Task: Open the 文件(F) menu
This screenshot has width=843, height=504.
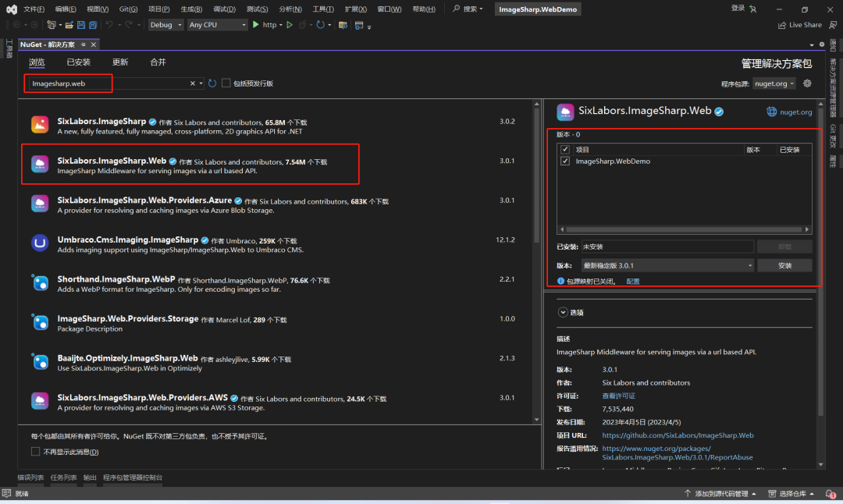Action: pyautogui.click(x=34, y=9)
